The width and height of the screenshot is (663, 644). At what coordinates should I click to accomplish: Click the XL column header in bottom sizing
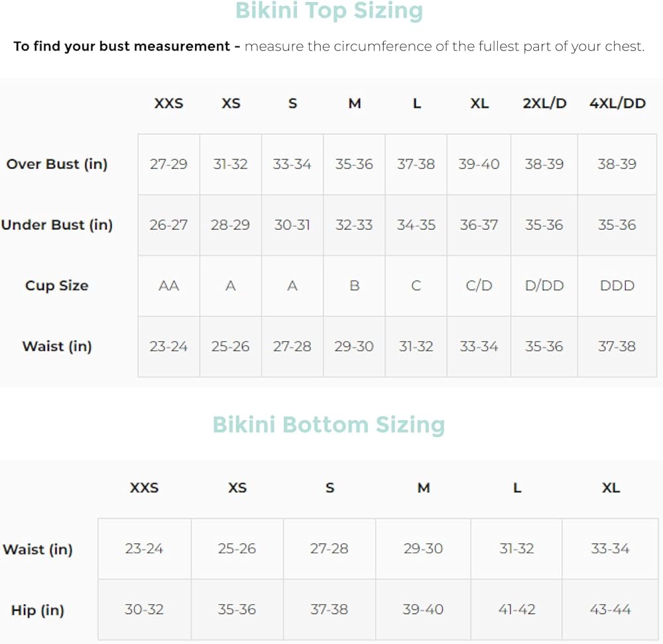[611, 488]
